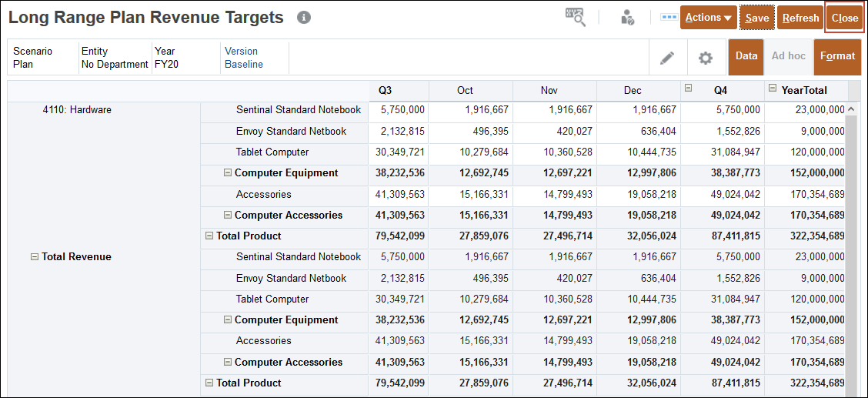Close the Long Range Plan form
Screen dimensions: 868x398
point(845,18)
